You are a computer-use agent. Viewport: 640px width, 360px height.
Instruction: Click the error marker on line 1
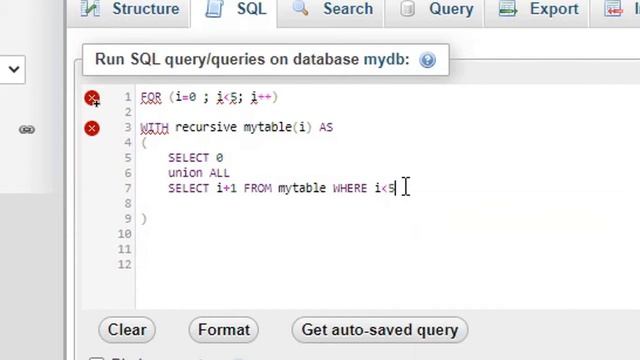coord(92,98)
